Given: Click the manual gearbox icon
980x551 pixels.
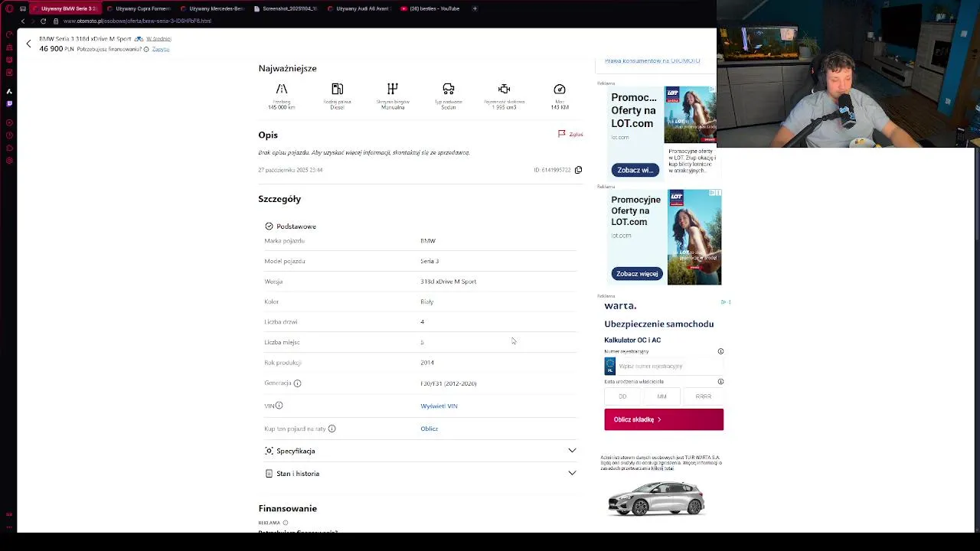Looking at the screenshot, I should click(393, 89).
